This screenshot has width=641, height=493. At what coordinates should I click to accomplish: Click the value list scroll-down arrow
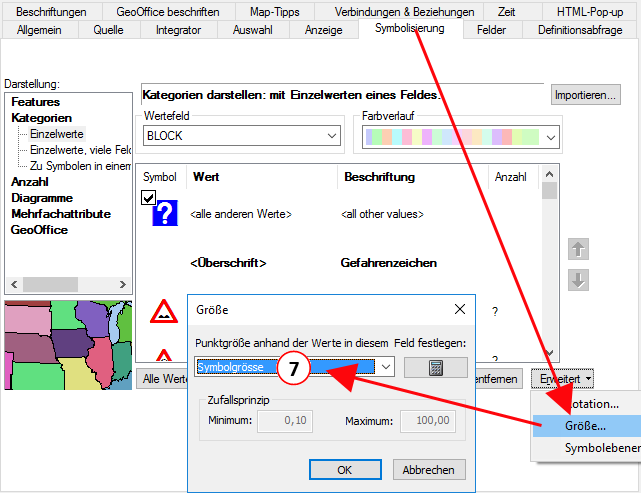click(x=549, y=352)
